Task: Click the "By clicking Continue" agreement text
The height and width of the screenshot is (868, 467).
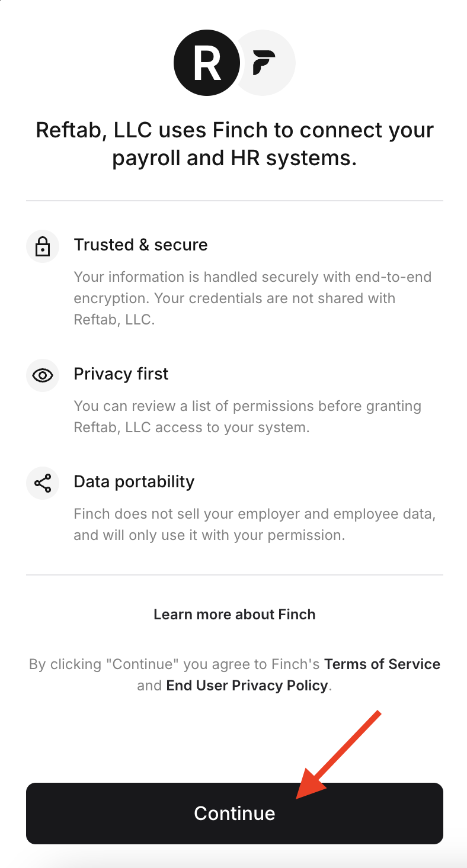Action: click(235, 674)
